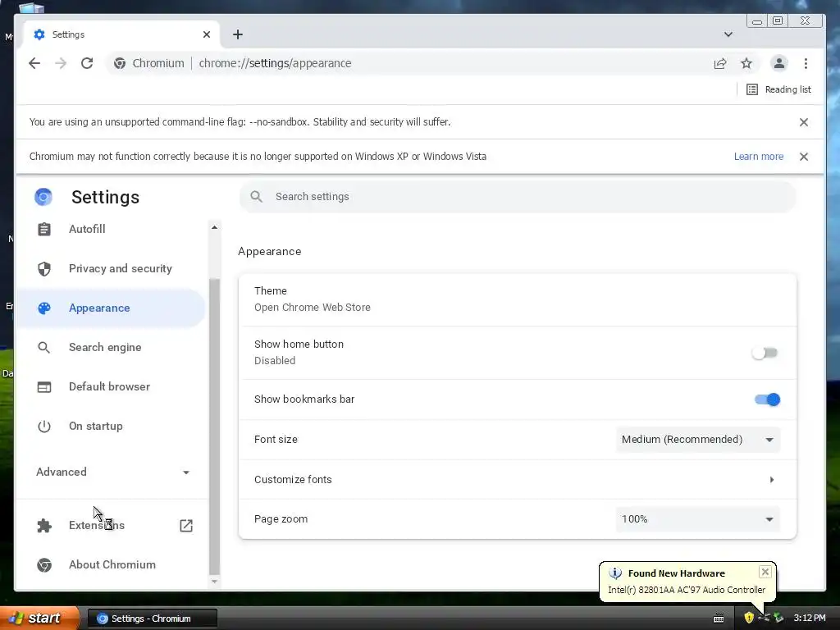Open the Reading list

coord(778,89)
